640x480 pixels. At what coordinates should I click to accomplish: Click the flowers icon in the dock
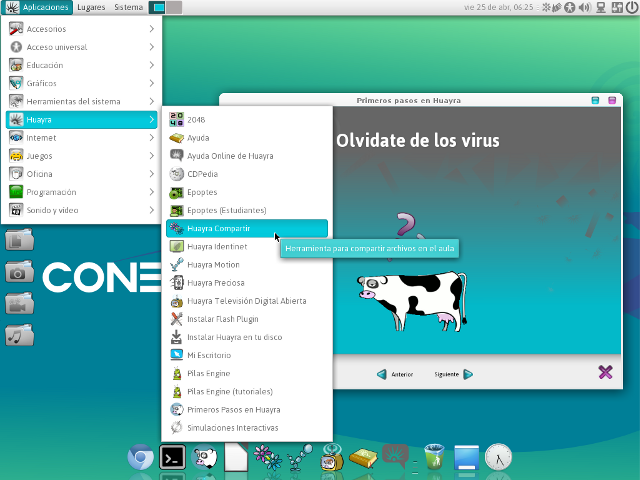pyautogui.click(x=267, y=457)
